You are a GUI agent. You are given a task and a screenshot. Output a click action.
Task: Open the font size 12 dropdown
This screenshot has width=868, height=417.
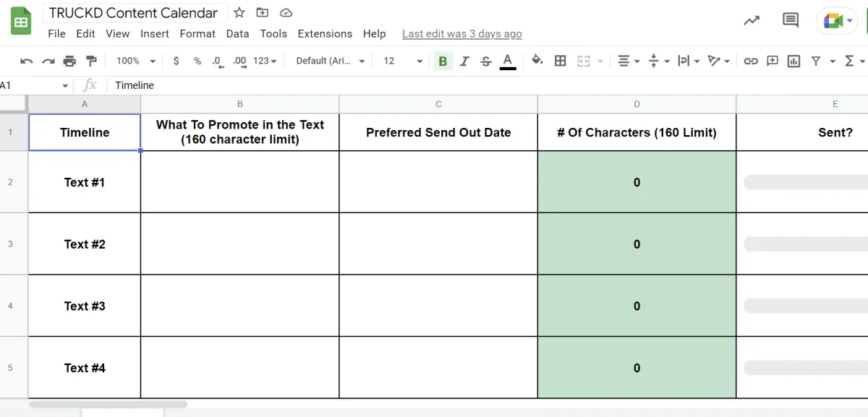coord(402,61)
